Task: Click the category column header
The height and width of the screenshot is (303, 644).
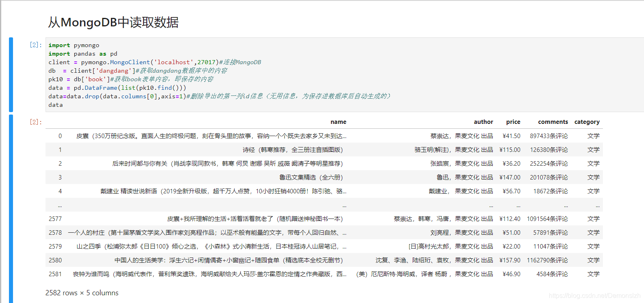Action: [x=587, y=122]
